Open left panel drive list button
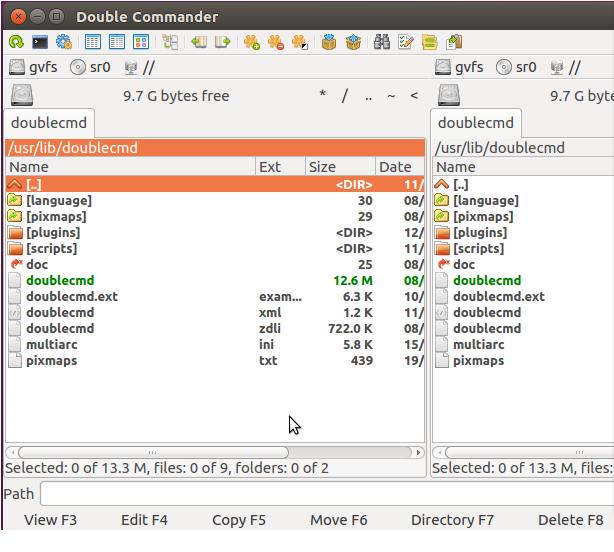614x552 pixels. (x=22, y=96)
